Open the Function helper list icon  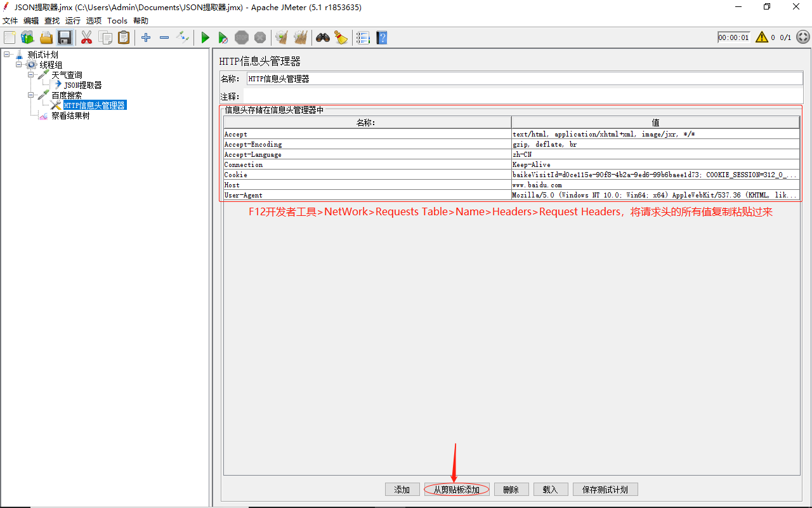[x=363, y=37]
